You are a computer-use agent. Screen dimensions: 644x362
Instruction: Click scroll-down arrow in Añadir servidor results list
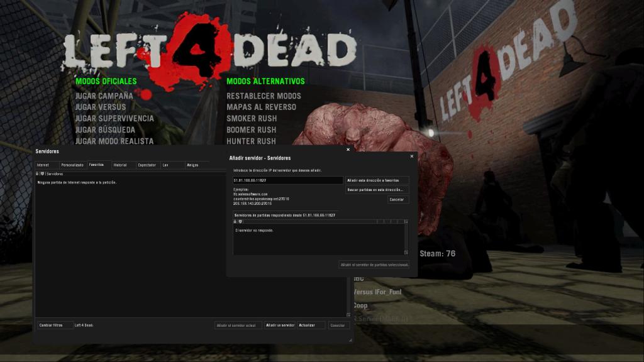(406, 253)
